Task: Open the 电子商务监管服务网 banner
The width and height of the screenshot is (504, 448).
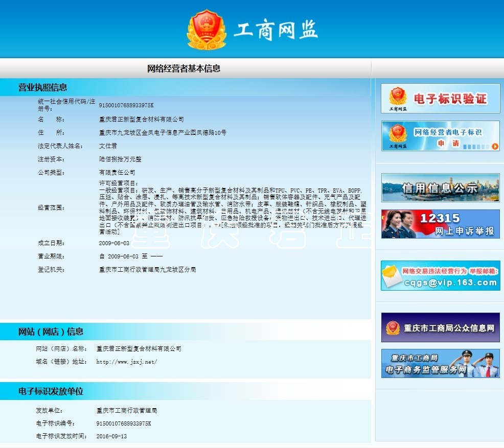Action: pos(440,363)
